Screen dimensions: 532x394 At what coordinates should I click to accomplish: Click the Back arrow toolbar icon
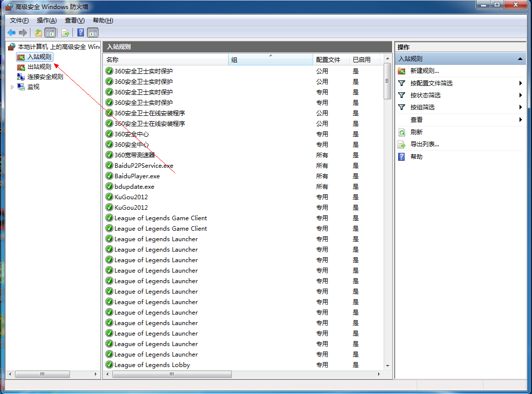(x=11, y=32)
